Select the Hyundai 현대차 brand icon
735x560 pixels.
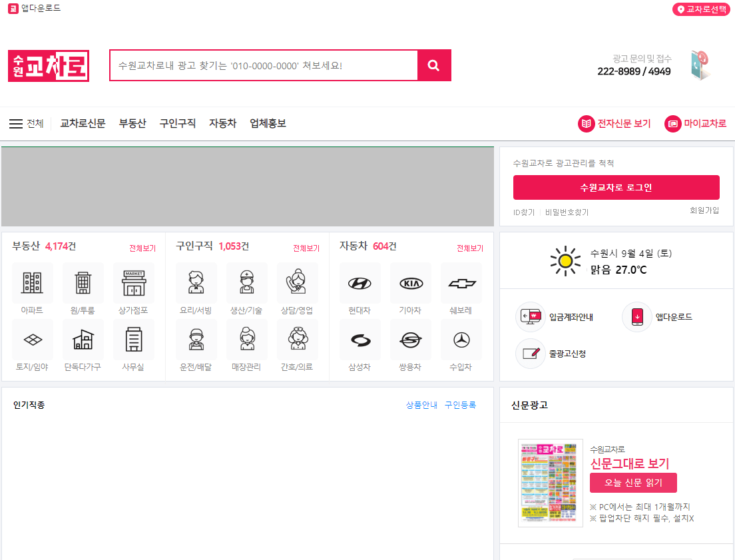tap(360, 282)
